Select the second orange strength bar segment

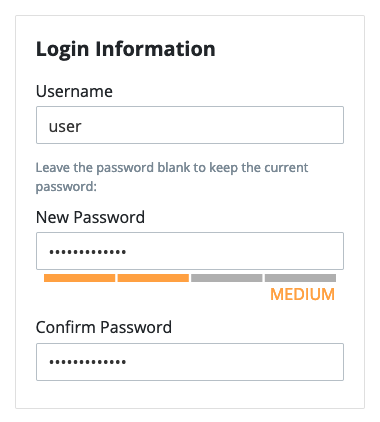pyautogui.click(x=153, y=278)
